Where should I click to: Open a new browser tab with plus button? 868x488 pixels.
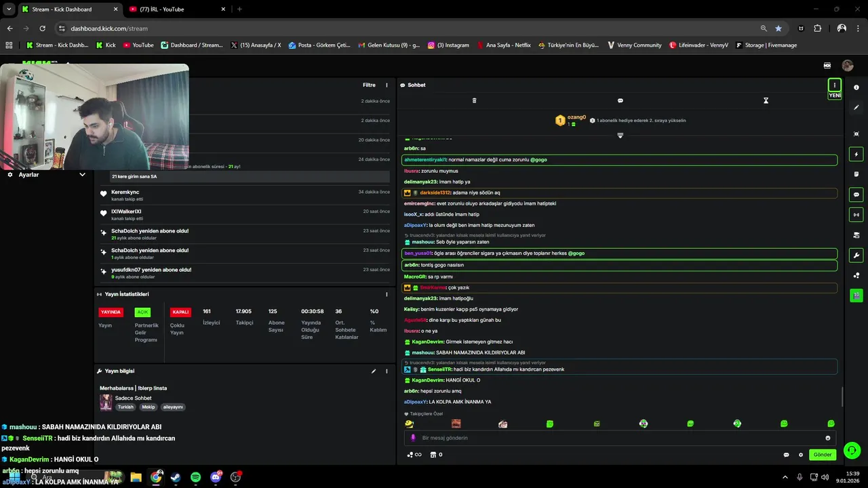239,9
